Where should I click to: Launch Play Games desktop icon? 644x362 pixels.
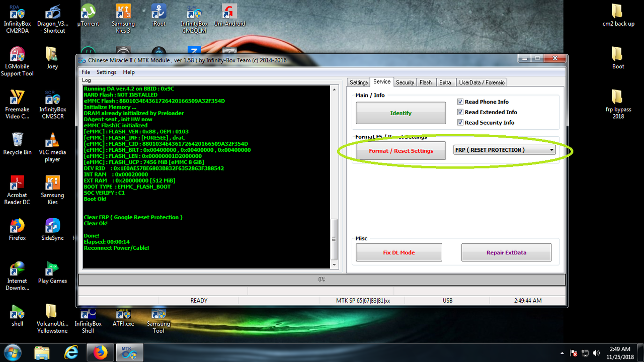tap(52, 272)
